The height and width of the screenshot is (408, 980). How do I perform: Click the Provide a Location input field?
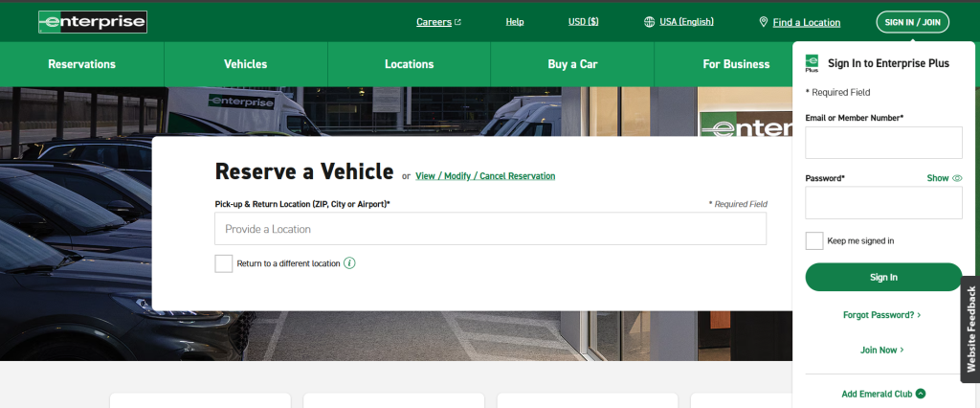coord(490,229)
